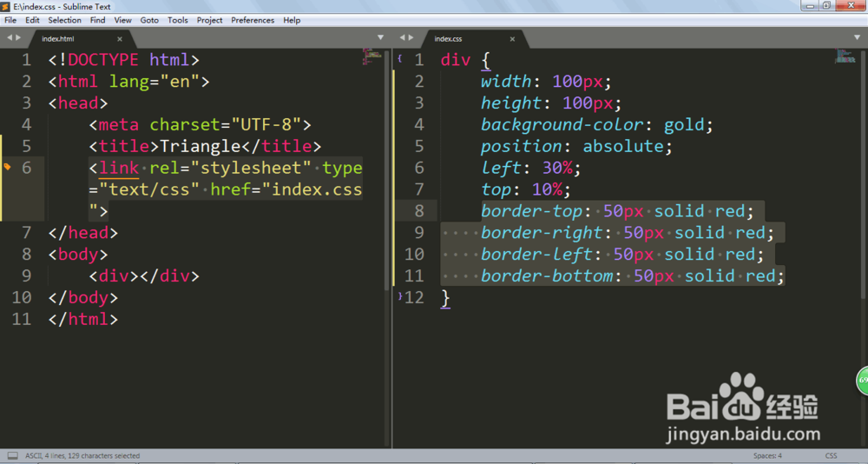868x464 pixels.
Task: Open the Edit menu
Action: click(32, 20)
